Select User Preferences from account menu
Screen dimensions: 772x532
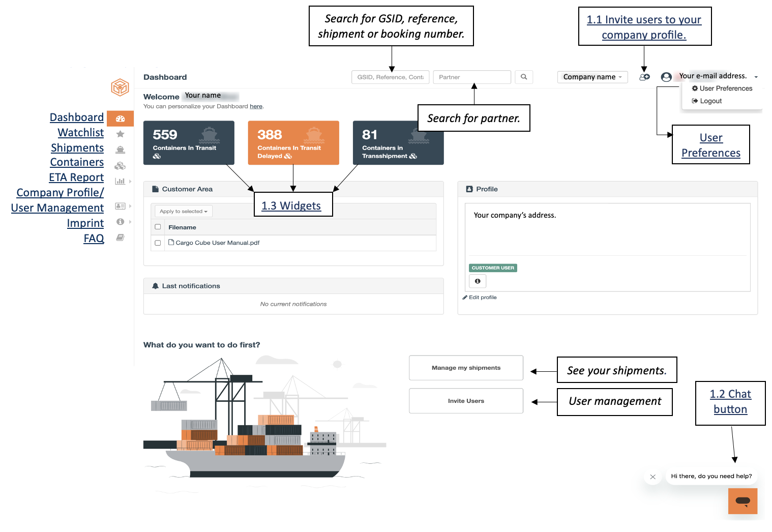722,88
